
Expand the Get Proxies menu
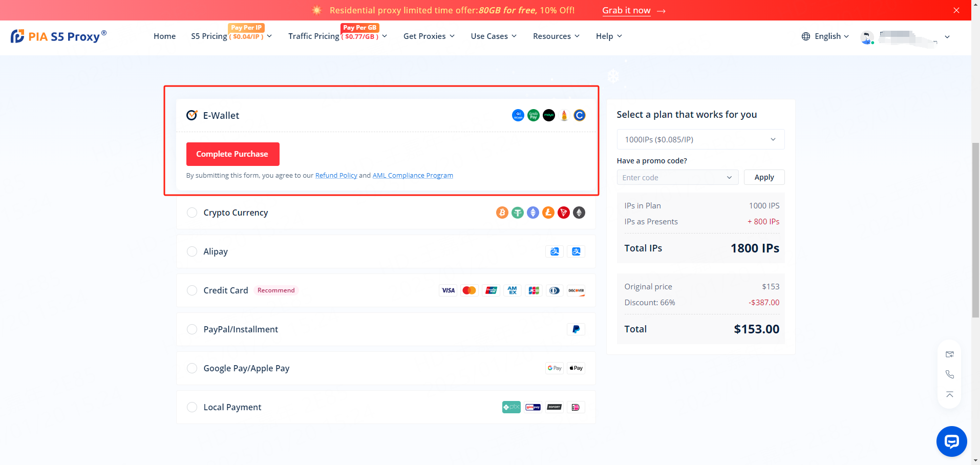429,36
